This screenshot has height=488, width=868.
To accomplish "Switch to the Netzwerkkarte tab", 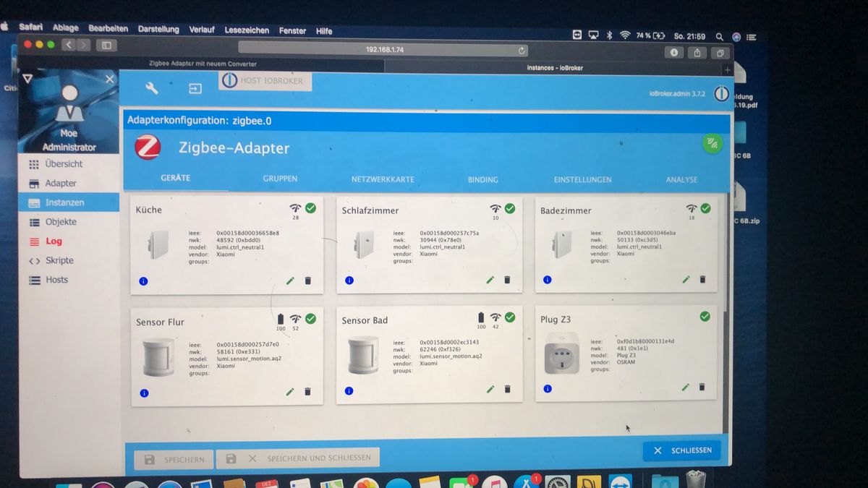I will (383, 179).
